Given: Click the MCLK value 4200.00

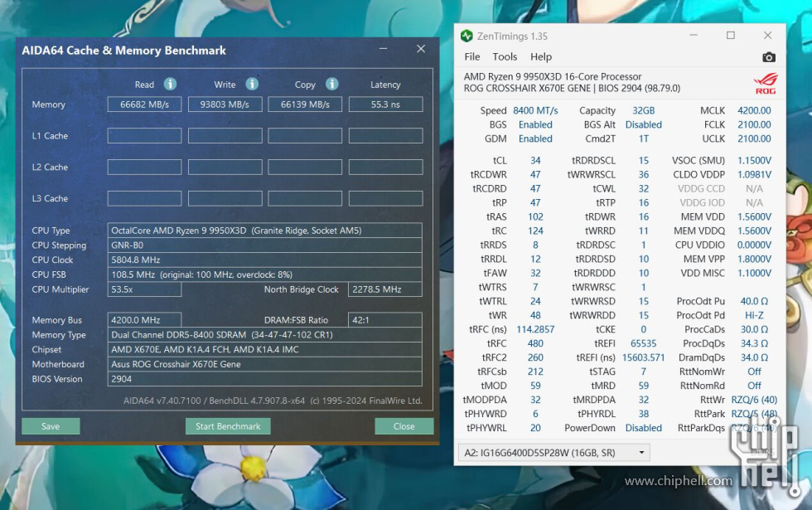Looking at the screenshot, I should coord(754,110).
